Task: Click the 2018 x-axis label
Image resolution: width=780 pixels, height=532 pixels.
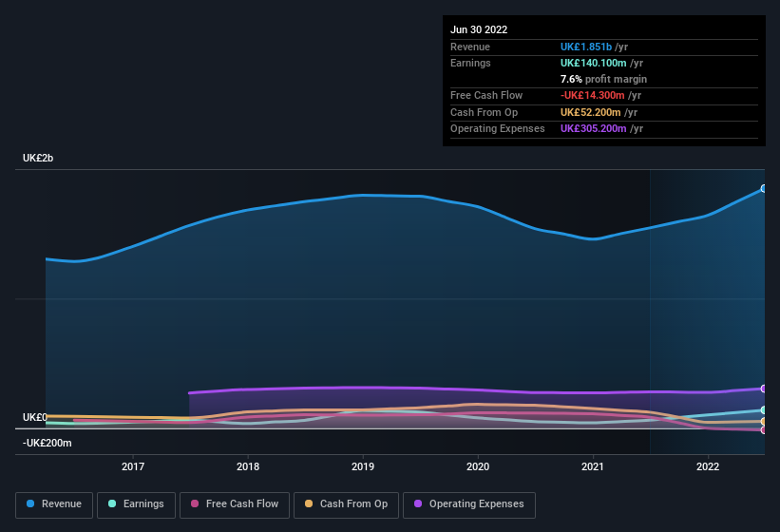Action: (x=248, y=466)
